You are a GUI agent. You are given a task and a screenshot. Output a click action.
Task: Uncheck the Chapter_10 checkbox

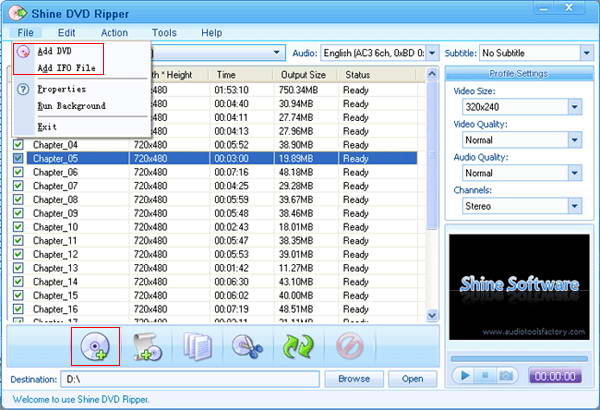tap(18, 227)
